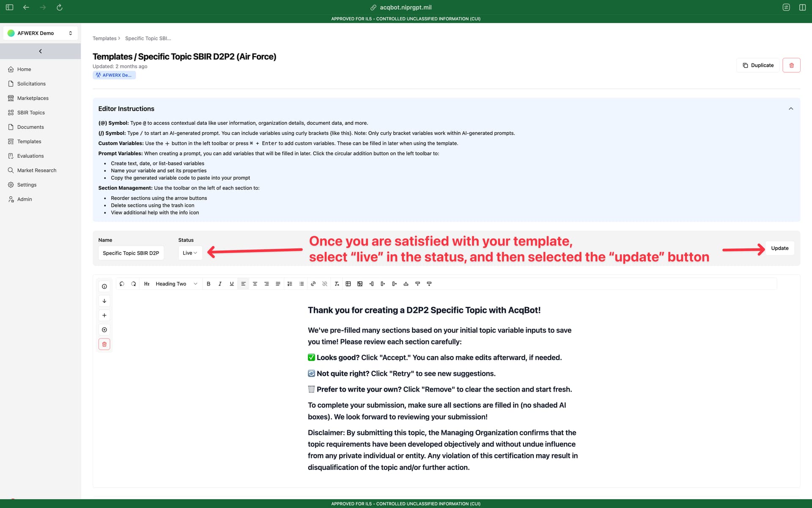Click the AFWERX De... tag badge
Screen dimensions: 812x508
114,75
